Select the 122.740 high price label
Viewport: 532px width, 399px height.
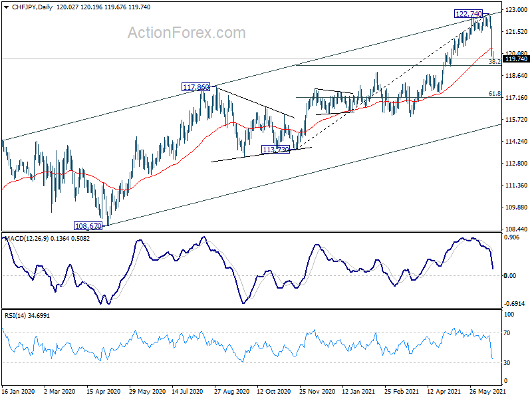pyautogui.click(x=469, y=14)
